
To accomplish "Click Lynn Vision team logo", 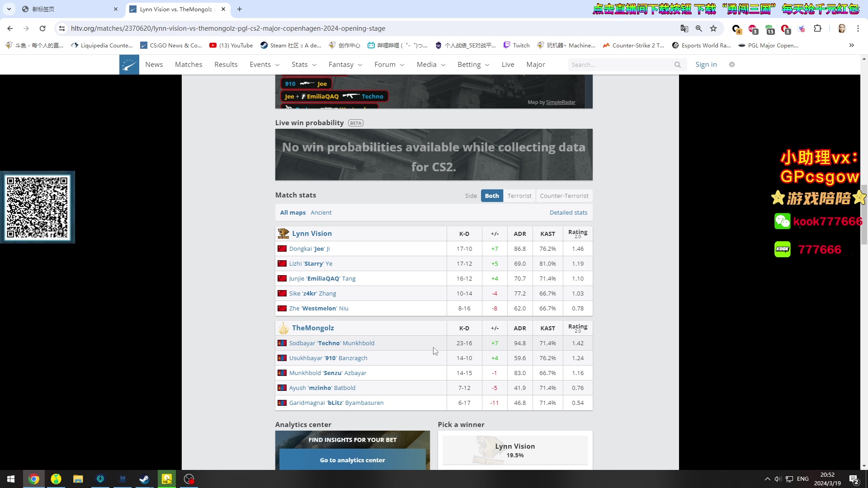I will click(283, 234).
